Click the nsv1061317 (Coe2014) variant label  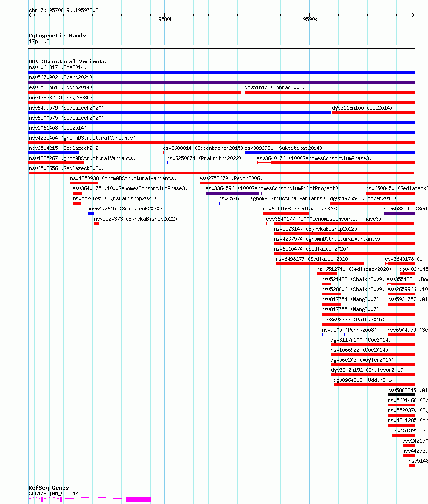click(58, 67)
